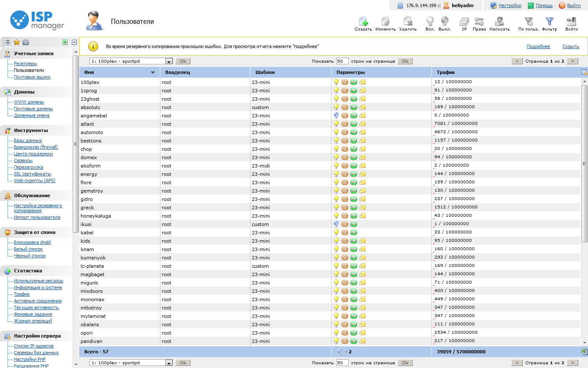
Task: Click the Скрыть link in warning banner
Action: 570,46
